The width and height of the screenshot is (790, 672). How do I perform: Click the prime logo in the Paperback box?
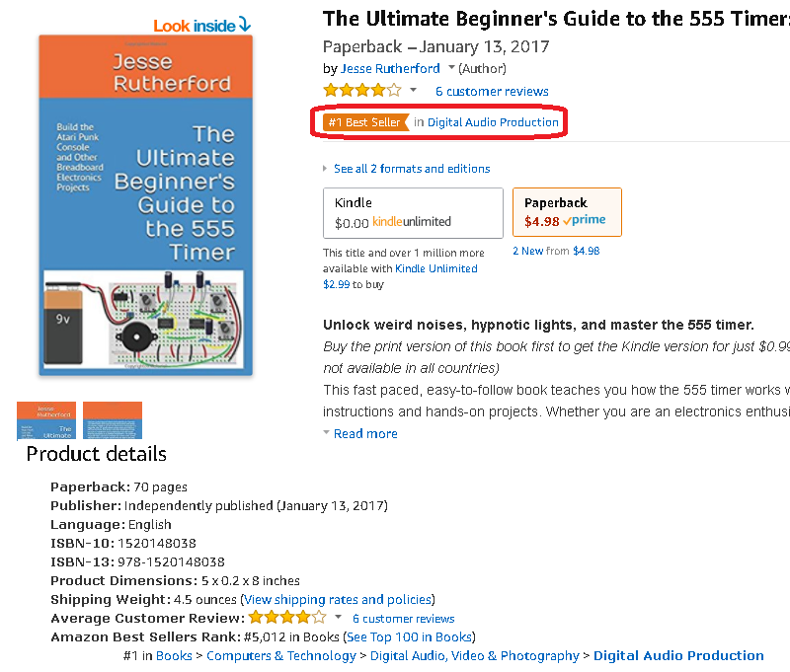pyautogui.click(x=585, y=220)
